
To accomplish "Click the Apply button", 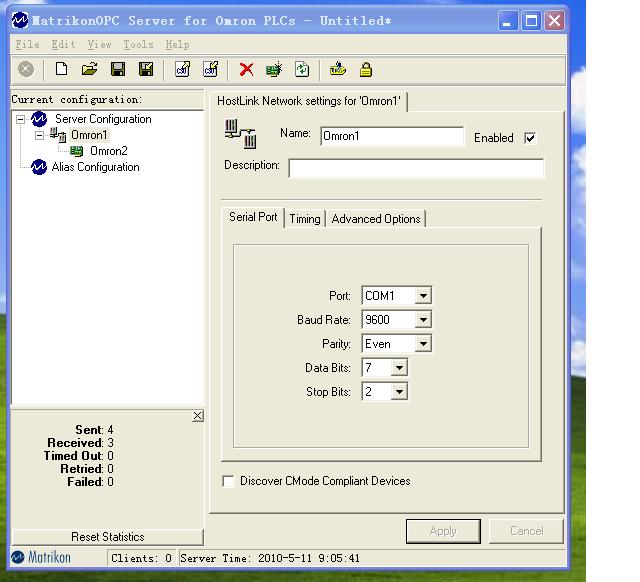I will 443,531.
